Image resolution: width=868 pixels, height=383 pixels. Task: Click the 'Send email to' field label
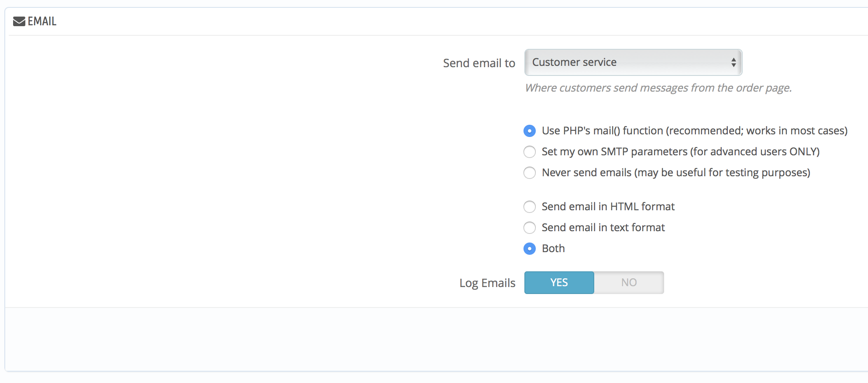click(x=479, y=63)
